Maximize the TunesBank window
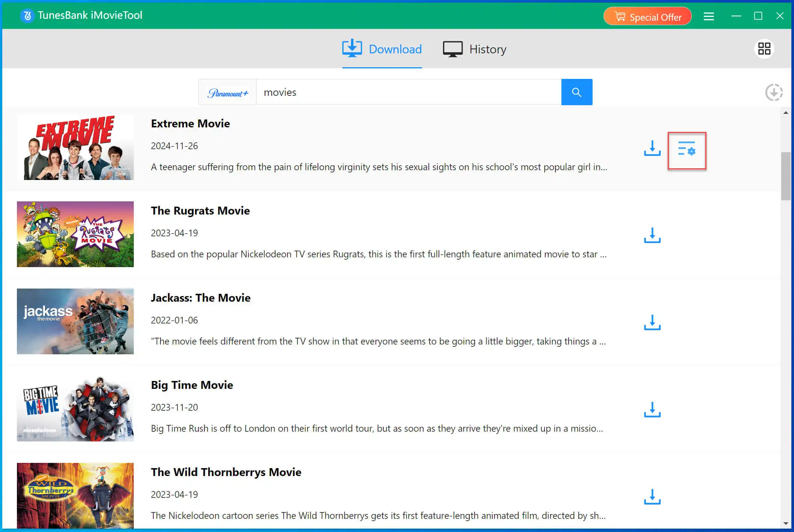 click(x=758, y=16)
